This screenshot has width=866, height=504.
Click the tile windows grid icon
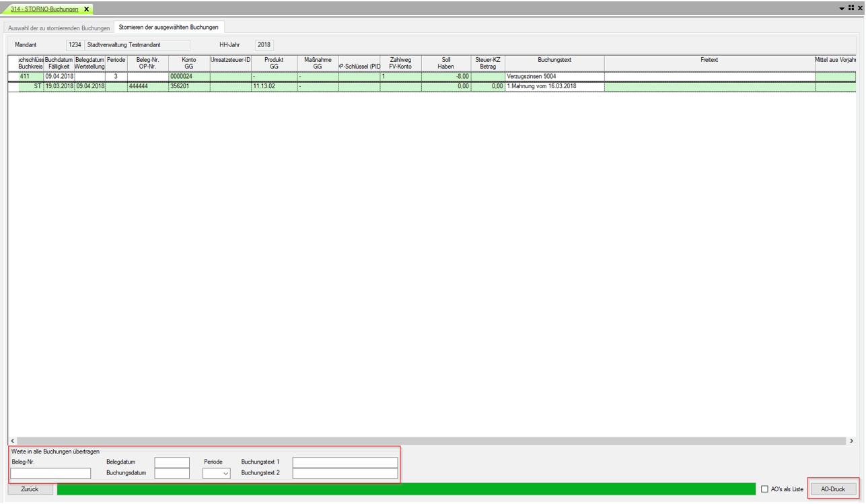(x=851, y=8)
